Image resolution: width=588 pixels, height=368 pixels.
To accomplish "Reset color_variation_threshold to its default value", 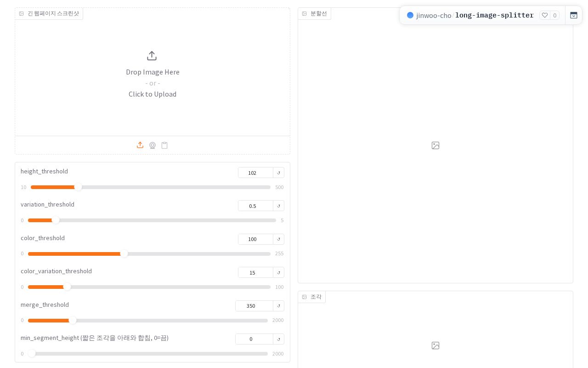I will 278,272.
